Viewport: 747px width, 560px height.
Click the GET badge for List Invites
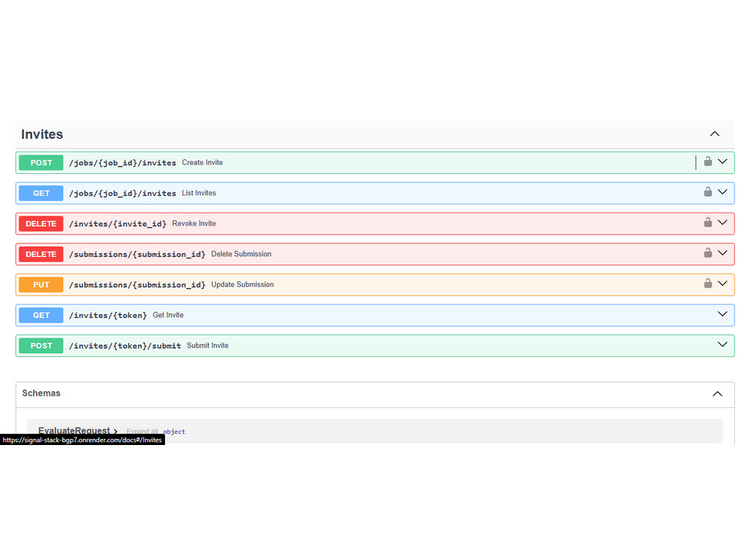(x=41, y=193)
